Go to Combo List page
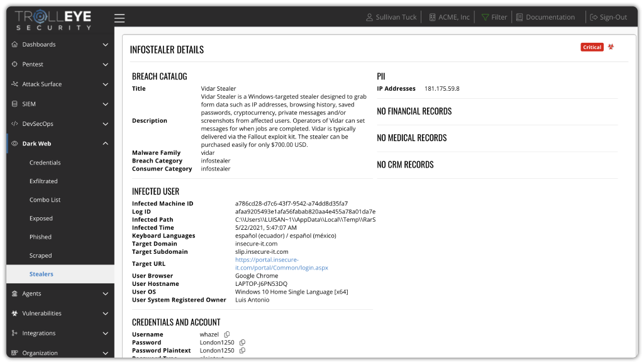This screenshot has width=644, height=364. [45, 200]
